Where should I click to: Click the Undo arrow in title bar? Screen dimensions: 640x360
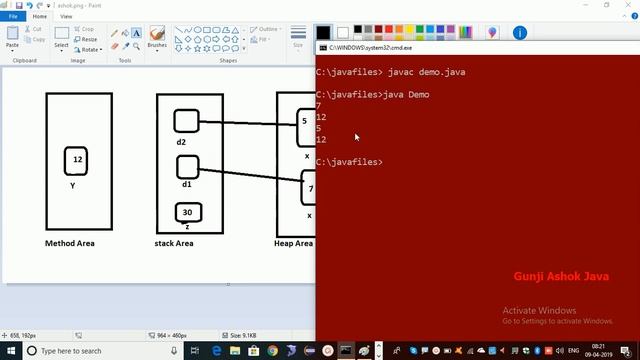coord(29,6)
